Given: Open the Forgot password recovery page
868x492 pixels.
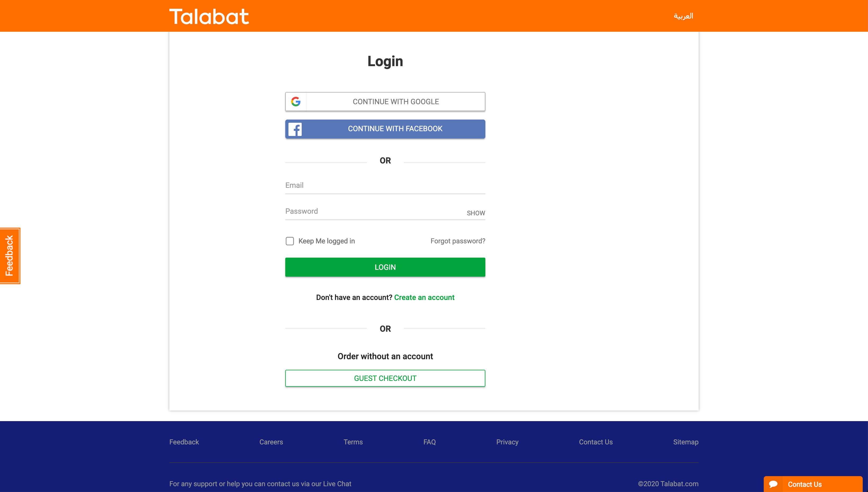Looking at the screenshot, I should (458, 241).
